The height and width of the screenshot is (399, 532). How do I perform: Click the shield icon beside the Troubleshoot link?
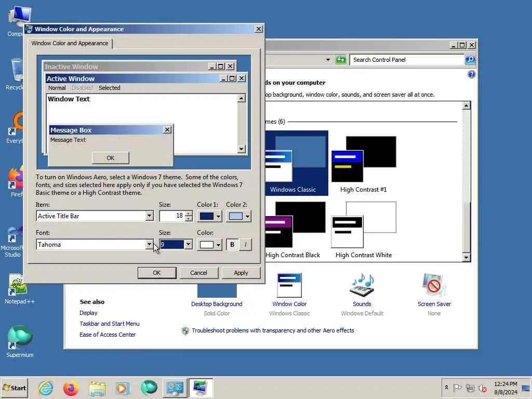(x=185, y=331)
